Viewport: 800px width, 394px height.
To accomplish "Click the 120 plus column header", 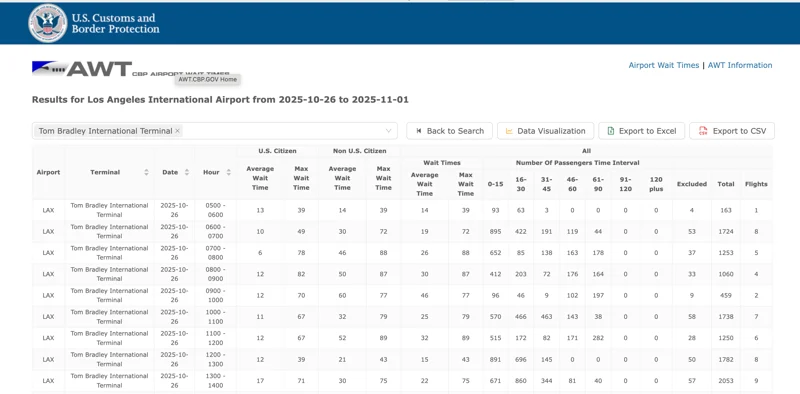I will coord(656,184).
